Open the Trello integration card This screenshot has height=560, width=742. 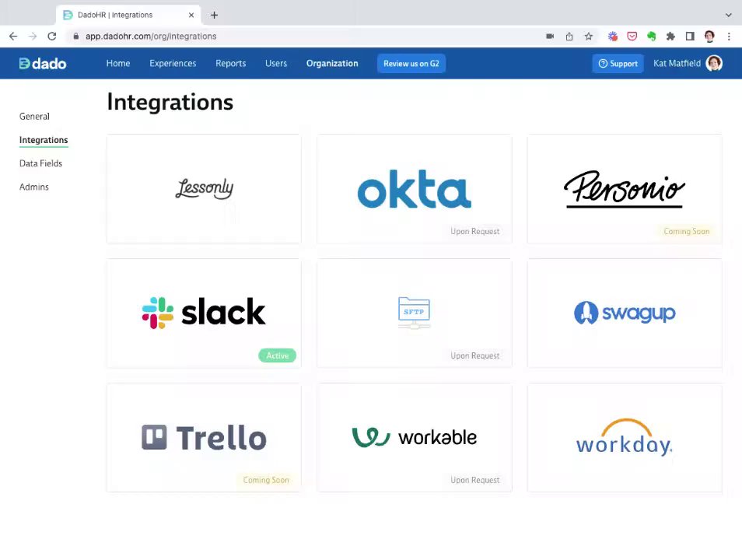pos(204,438)
